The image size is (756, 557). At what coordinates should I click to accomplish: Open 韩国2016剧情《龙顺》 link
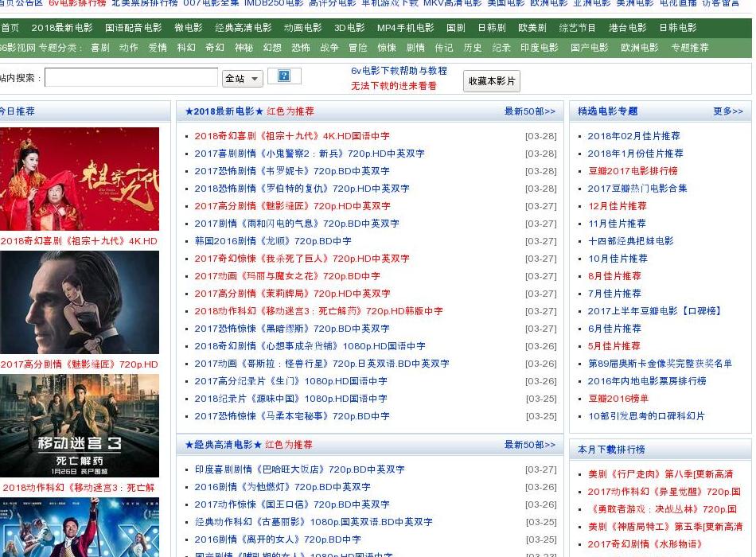pyautogui.click(x=273, y=240)
